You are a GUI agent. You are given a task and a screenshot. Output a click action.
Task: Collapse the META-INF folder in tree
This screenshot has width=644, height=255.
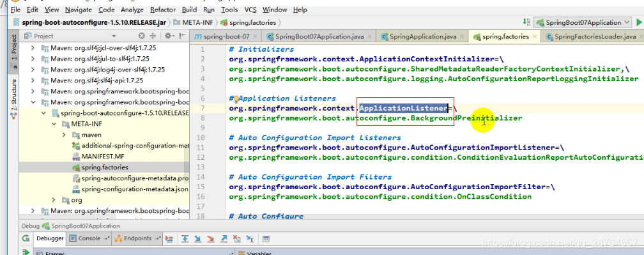click(54, 123)
